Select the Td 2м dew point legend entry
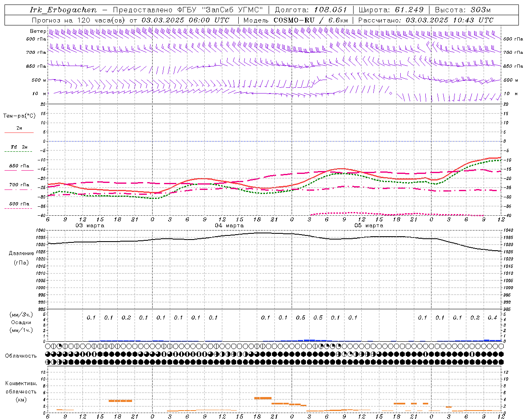525x420 pixels. point(19,147)
